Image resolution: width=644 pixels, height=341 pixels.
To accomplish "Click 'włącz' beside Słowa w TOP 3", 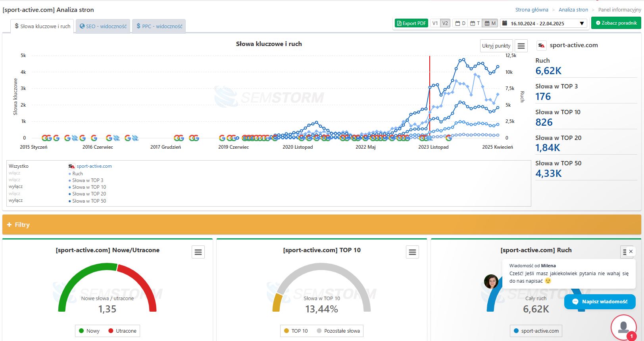I will [15, 180].
